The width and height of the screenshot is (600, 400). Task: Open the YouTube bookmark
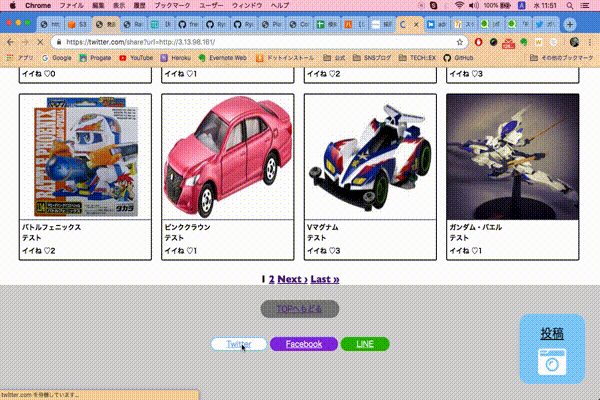coord(136,58)
